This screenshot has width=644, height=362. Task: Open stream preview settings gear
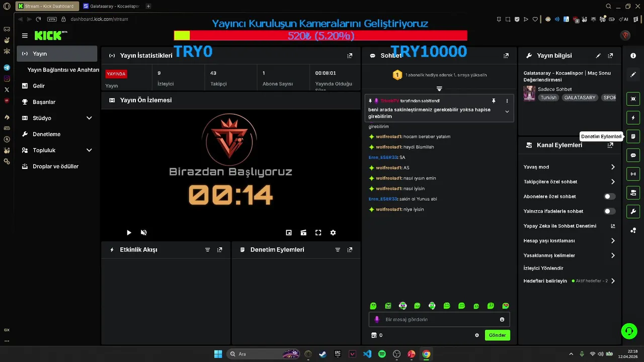[x=333, y=233]
